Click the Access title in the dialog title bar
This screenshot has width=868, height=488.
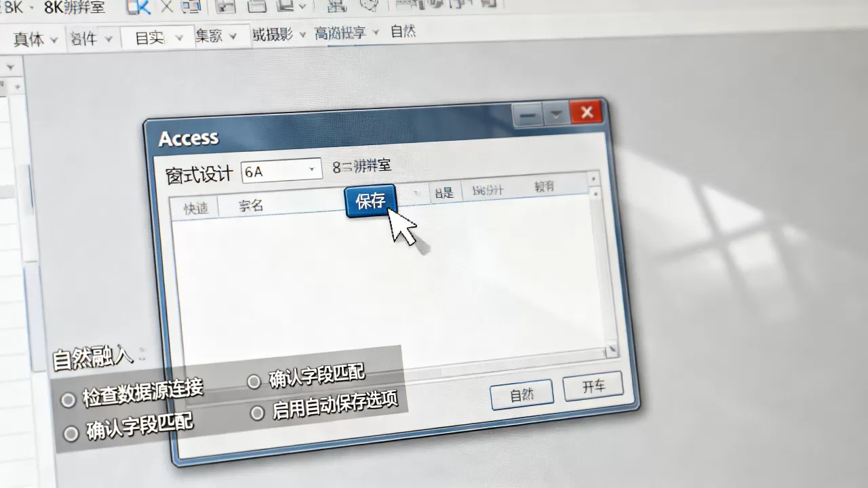(189, 138)
